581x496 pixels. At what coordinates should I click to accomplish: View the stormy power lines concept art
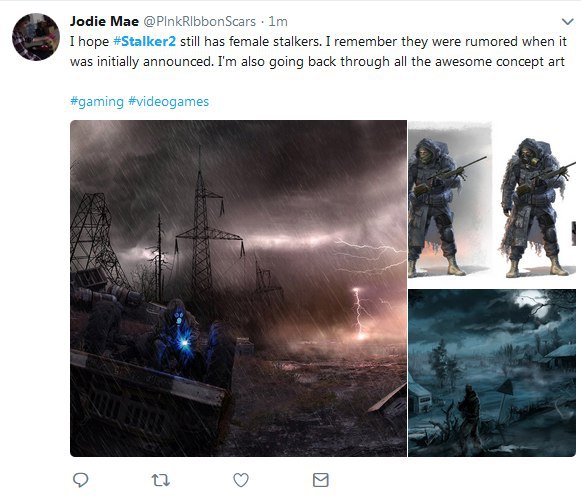coord(238,288)
